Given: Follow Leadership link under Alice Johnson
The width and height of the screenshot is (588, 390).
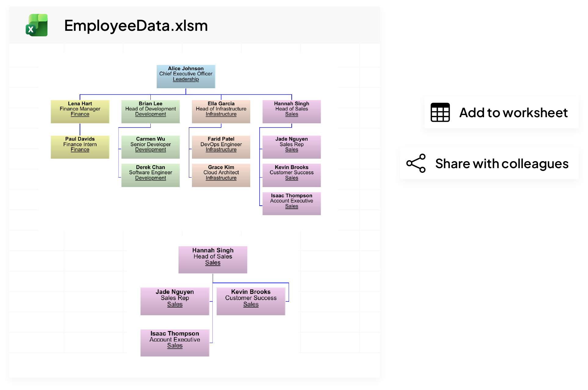Looking at the screenshot, I should pos(186,79).
